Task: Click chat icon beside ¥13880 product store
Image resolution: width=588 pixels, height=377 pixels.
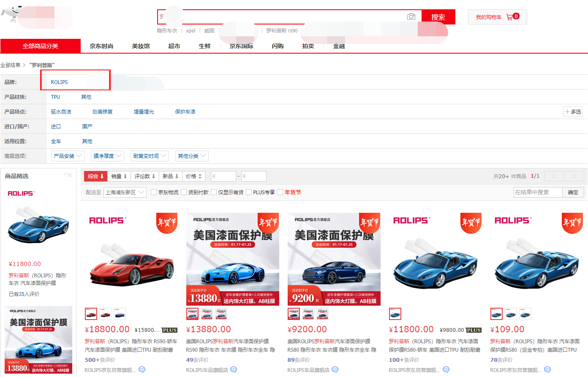Action: (234, 370)
